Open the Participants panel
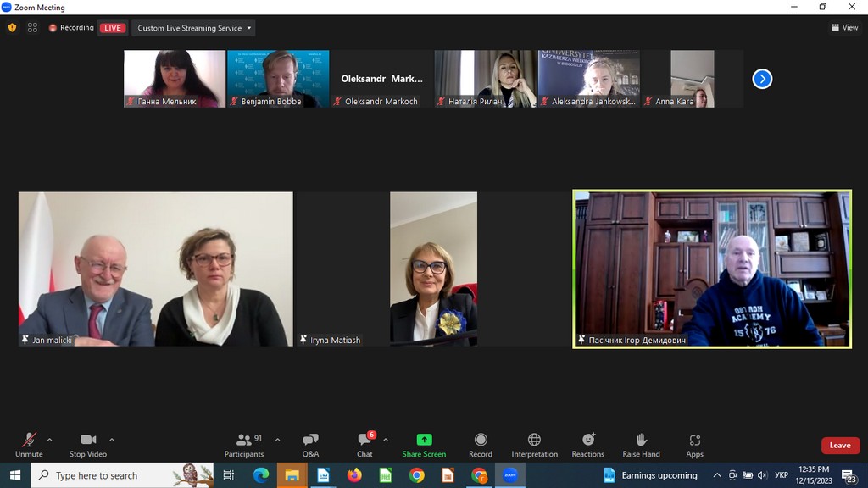Screen dimensions: 868x488 [244, 444]
